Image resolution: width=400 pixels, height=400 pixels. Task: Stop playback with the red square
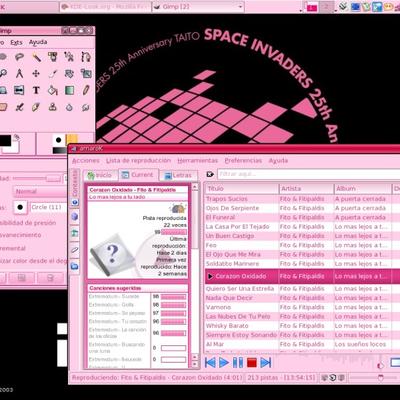click(252, 362)
